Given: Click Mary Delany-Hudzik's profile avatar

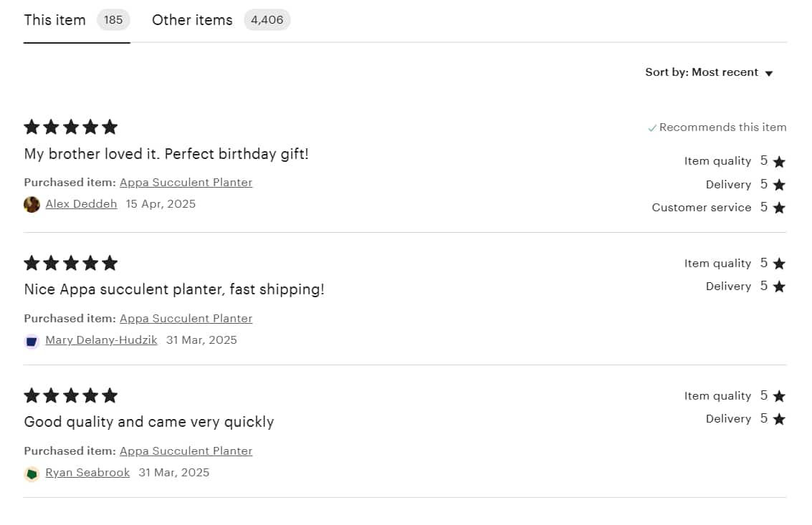Looking at the screenshot, I should click(32, 341).
